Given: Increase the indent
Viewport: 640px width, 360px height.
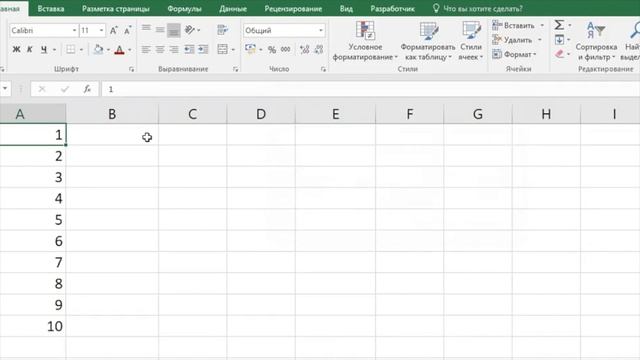Looking at the screenshot, I should 203,49.
